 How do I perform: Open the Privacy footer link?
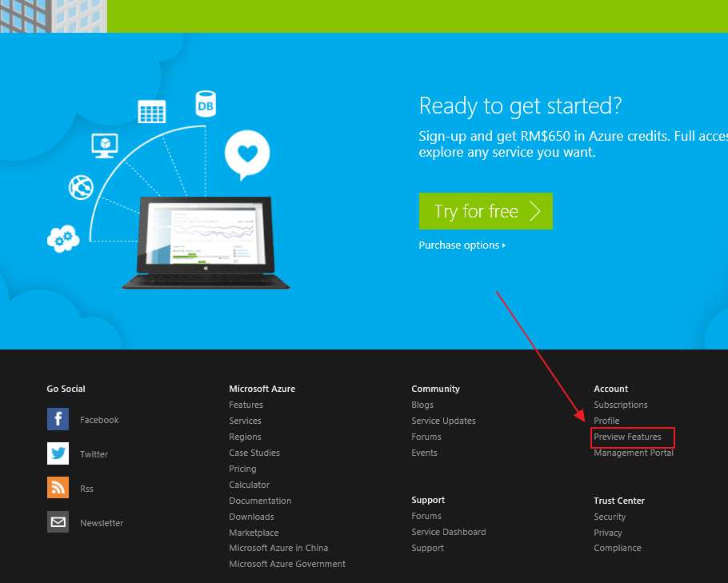coord(608,533)
